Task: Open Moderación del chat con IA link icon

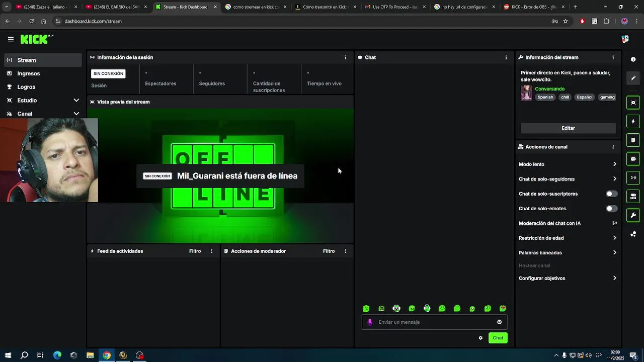Action: coord(614,223)
